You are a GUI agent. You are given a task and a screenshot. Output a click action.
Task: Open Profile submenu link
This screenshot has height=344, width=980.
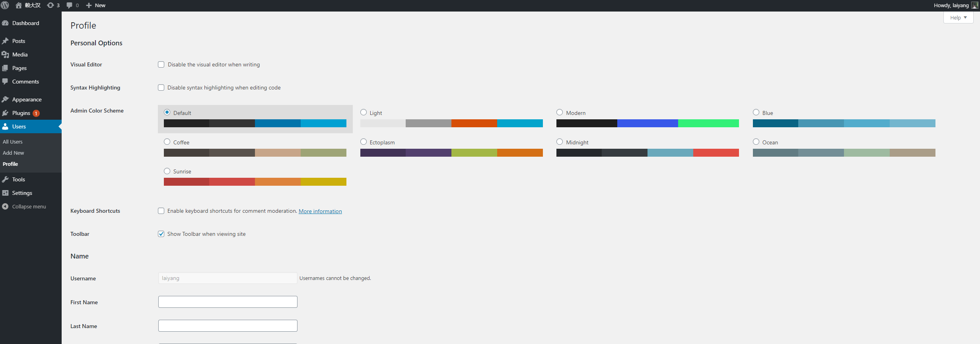click(10, 164)
